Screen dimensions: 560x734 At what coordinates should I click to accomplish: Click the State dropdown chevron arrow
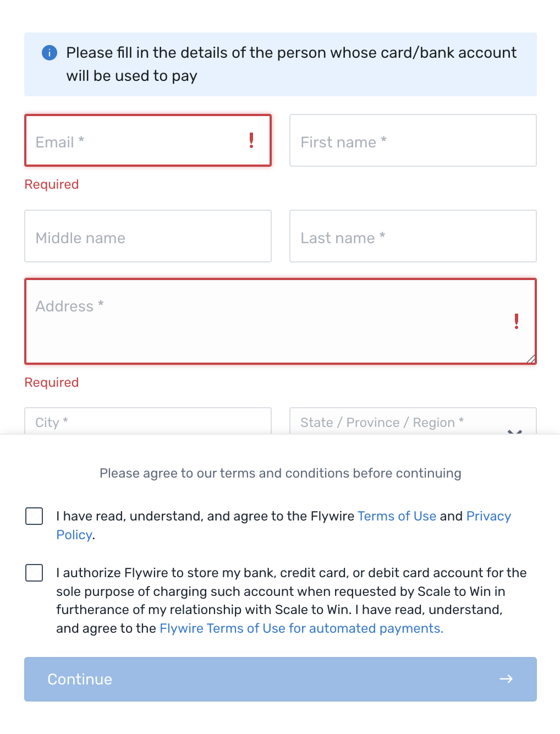[515, 431]
